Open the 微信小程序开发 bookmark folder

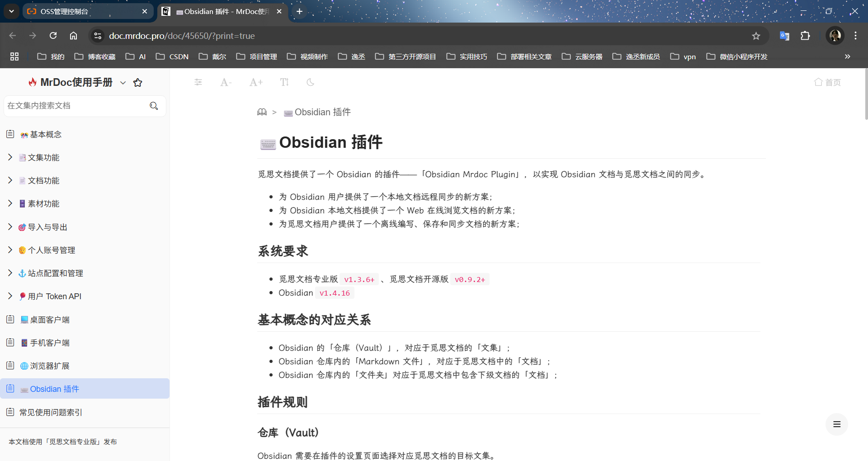[x=737, y=56]
